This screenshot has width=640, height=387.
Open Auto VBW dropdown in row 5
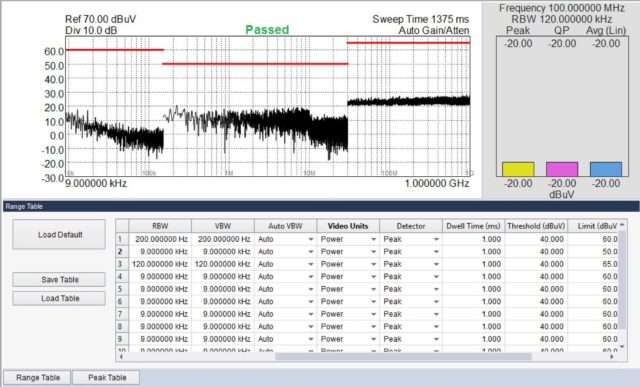point(311,289)
